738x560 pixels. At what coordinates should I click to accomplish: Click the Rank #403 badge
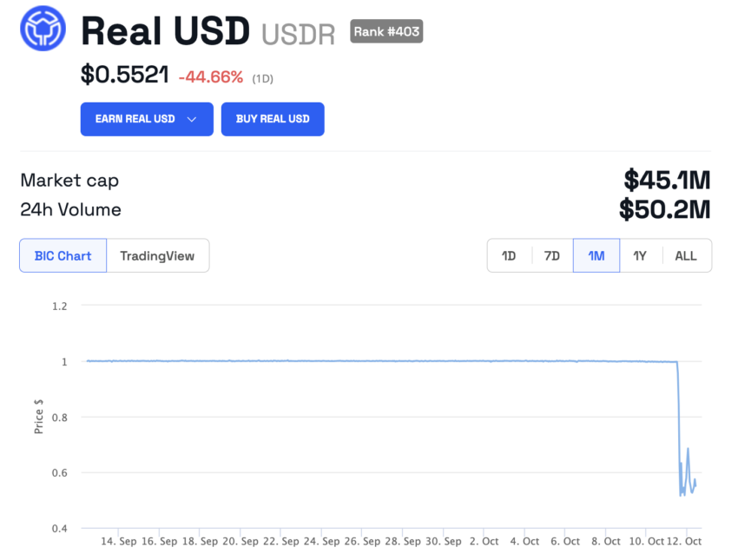coord(385,31)
